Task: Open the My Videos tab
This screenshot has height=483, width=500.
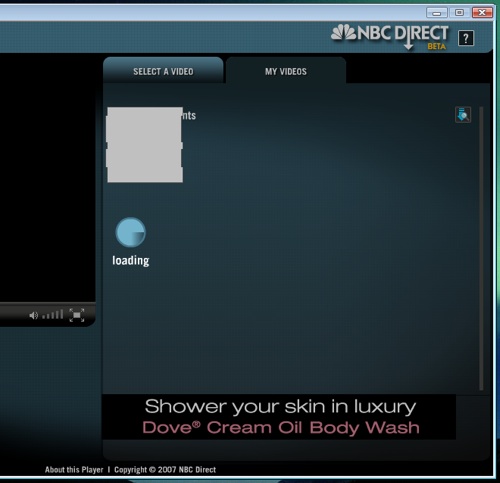Action: 286,71
